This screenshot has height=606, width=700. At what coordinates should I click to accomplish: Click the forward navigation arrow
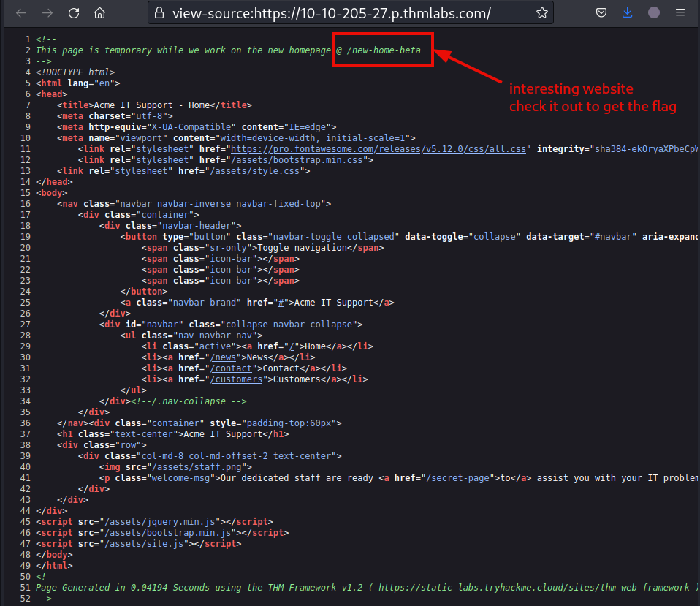(47, 12)
